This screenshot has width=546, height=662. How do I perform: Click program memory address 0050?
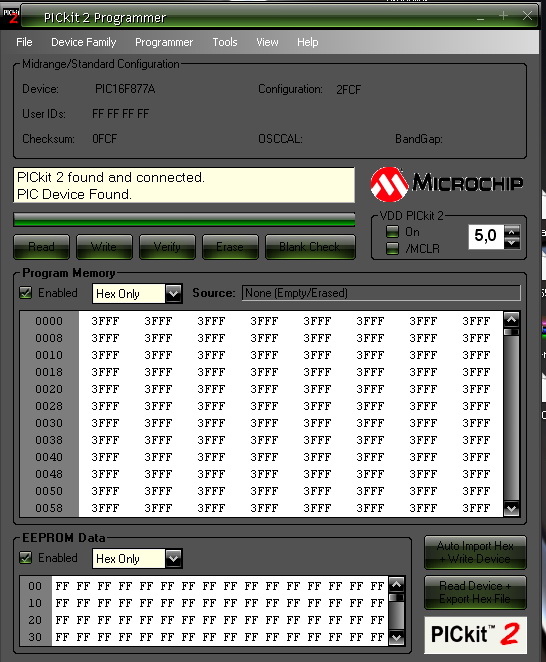point(49,491)
